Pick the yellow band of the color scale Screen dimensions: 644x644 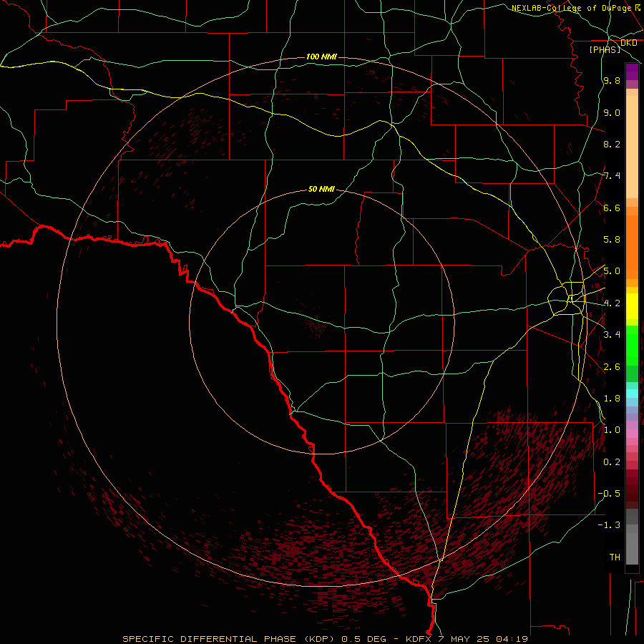632,306
